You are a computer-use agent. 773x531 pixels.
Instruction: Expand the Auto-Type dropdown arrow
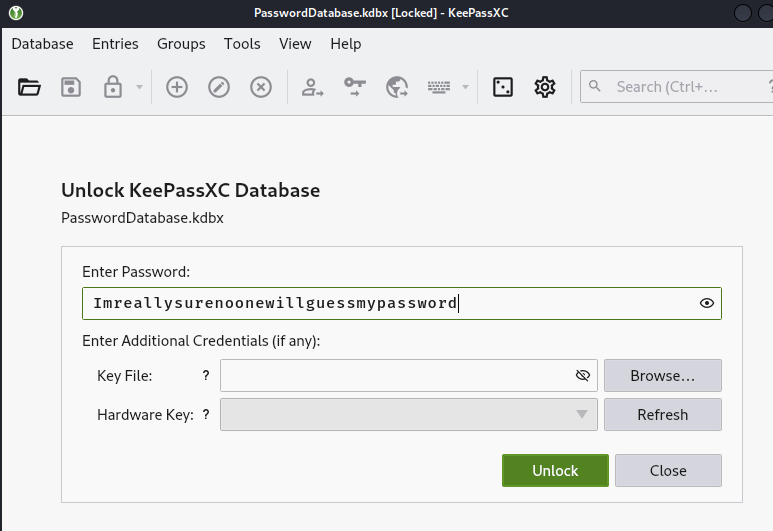[x=465, y=87]
